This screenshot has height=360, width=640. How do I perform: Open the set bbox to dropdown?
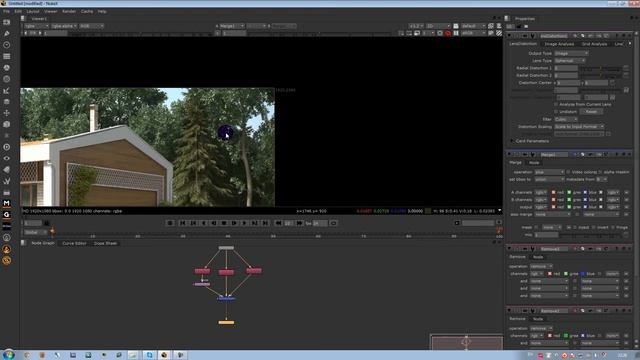pyautogui.click(x=549, y=180)
